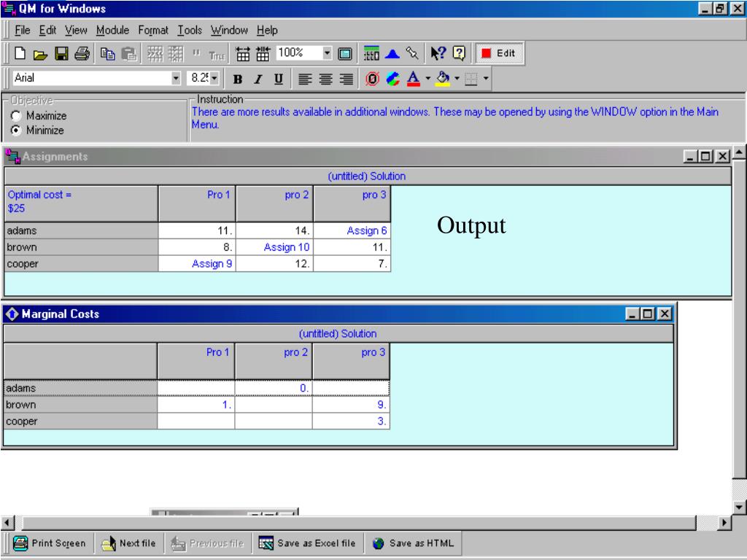Open the View menu

coord(76,31)
